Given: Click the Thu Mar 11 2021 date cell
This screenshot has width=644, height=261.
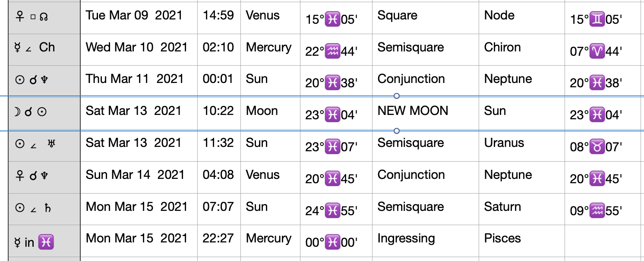Looking at the screenshot, I should 139,80.
